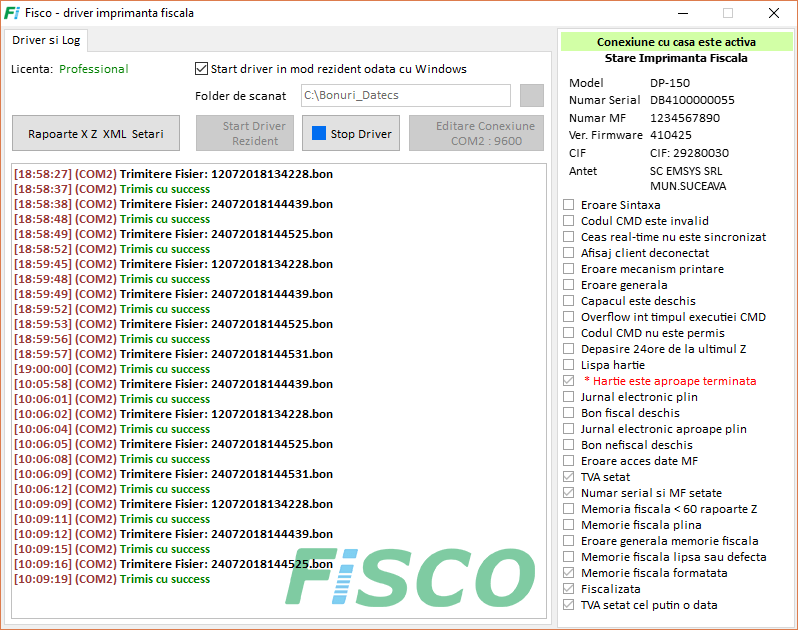Toggle the Fiscalizata checkbox
Viewport: 798px width, 630px height.
tap(568, 589)
